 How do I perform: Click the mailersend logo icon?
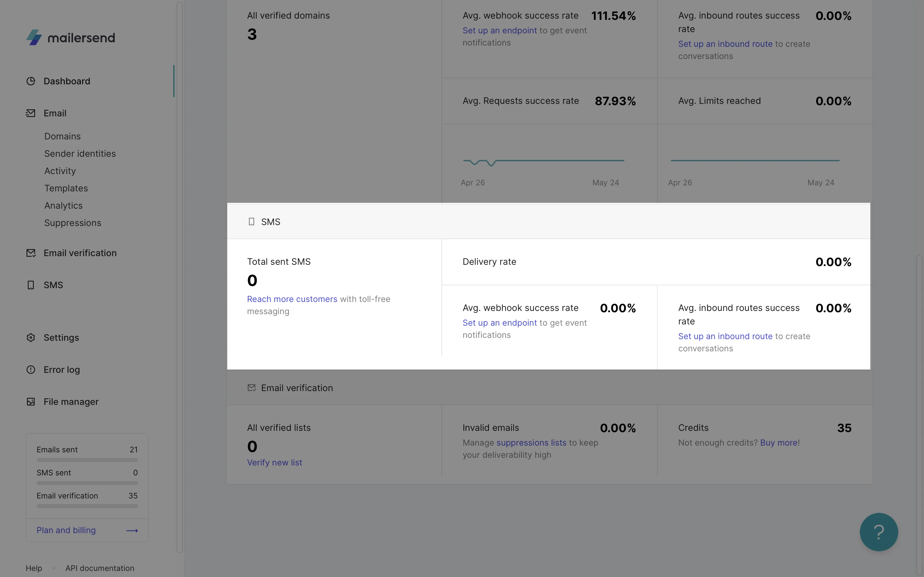34,38
